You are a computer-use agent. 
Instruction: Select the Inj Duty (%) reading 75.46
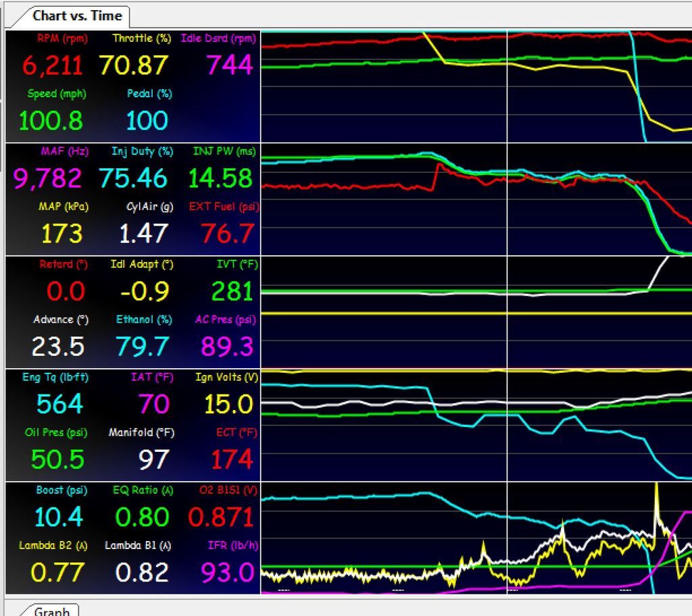(x=132, y=178)
